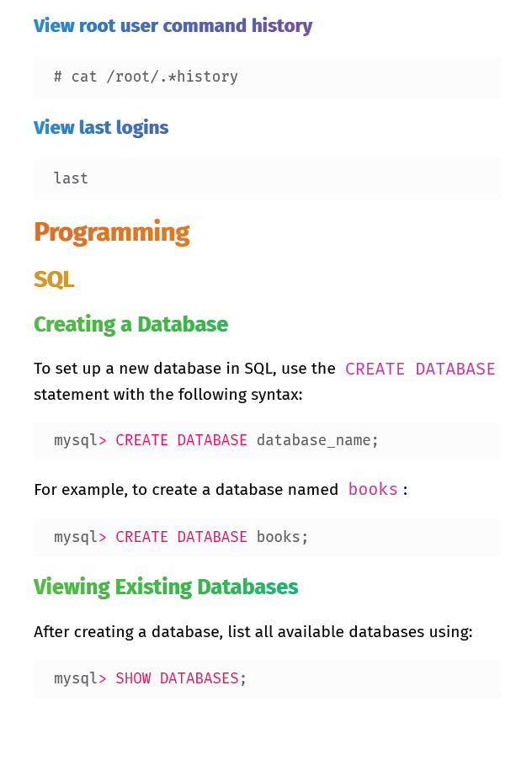
Task: Select the "View last logins" heading
Action: 101,128
